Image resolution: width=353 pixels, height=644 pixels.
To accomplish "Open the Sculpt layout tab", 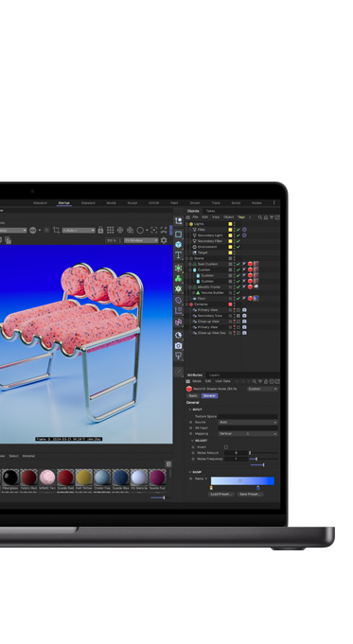I will (x=132, y=203).
